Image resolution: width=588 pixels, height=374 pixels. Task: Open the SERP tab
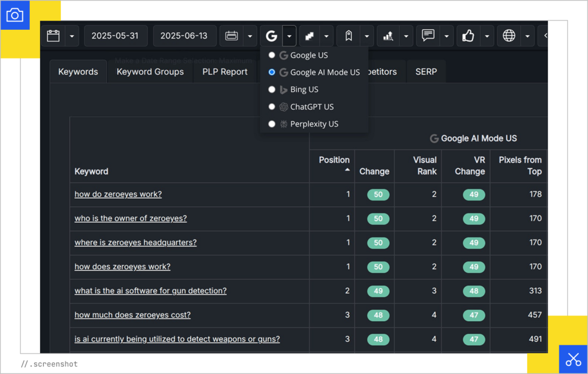coord(426,72)
